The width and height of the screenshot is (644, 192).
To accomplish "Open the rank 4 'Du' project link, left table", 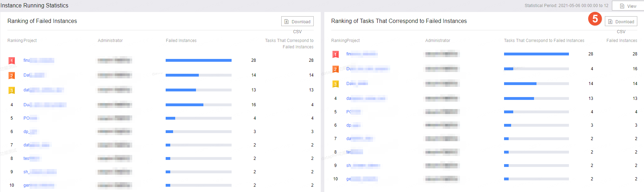I will point(45,105).
